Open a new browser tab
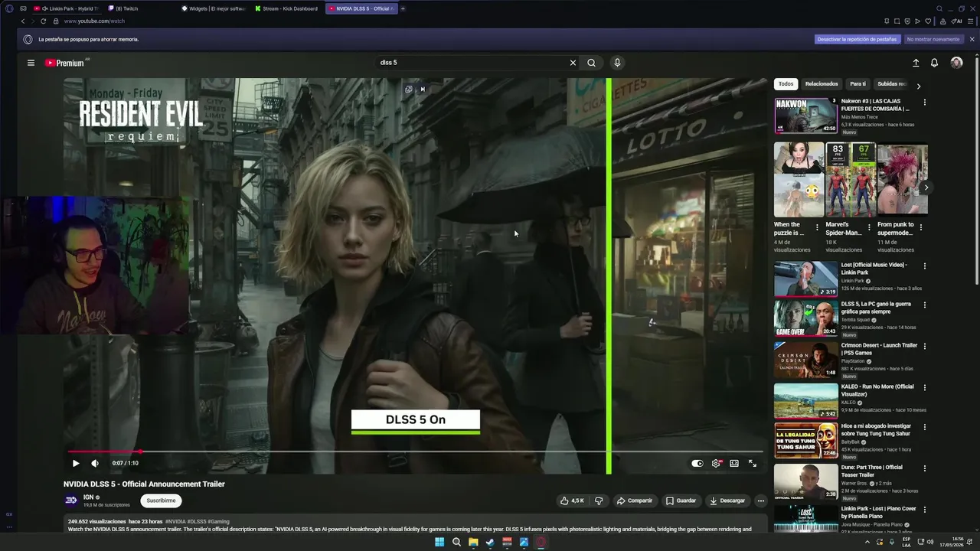 click(403, 8)
